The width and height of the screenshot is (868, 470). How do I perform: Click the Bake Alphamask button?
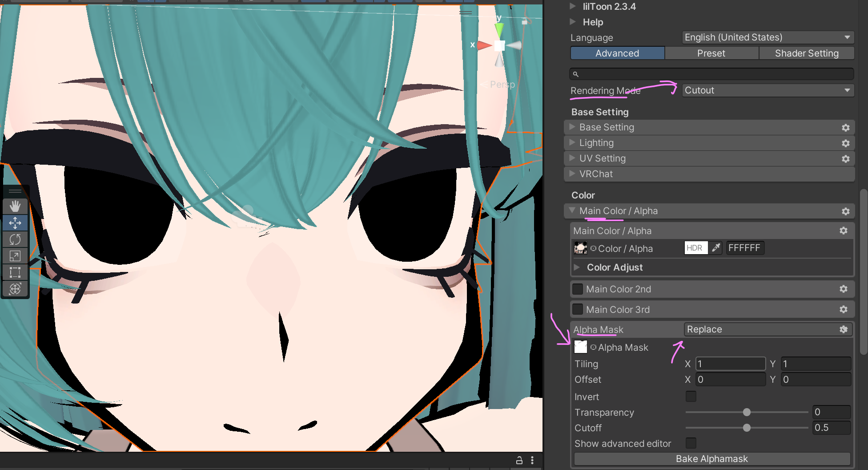712,459
